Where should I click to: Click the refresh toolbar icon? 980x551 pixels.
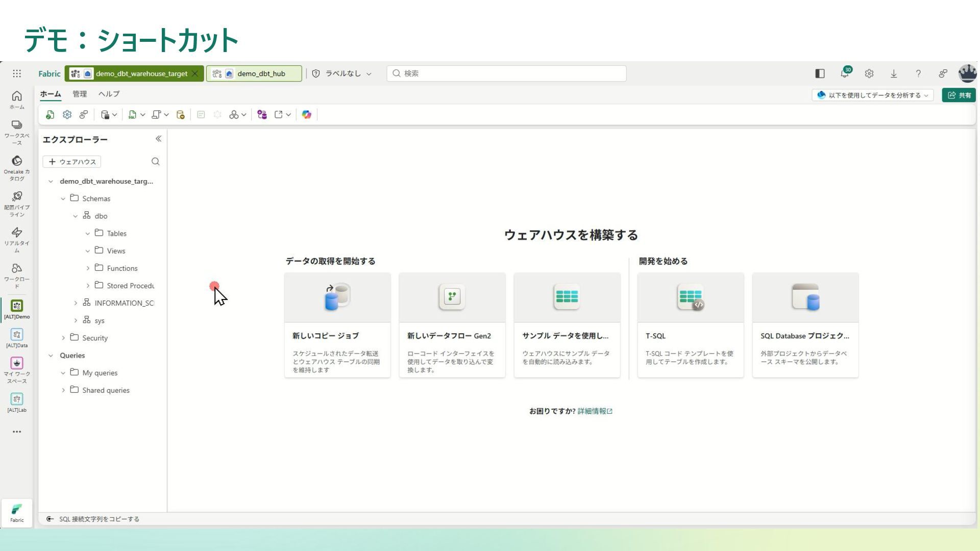pos(50,115)
